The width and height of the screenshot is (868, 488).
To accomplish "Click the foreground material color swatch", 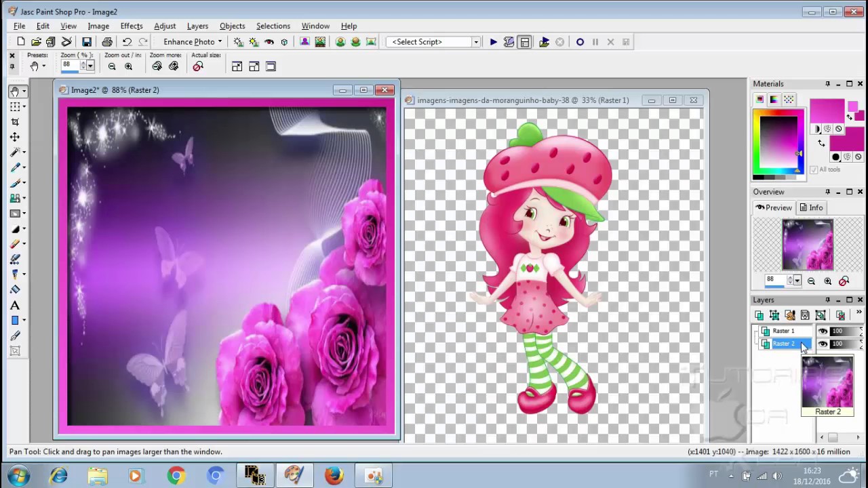I will [826, 110].
